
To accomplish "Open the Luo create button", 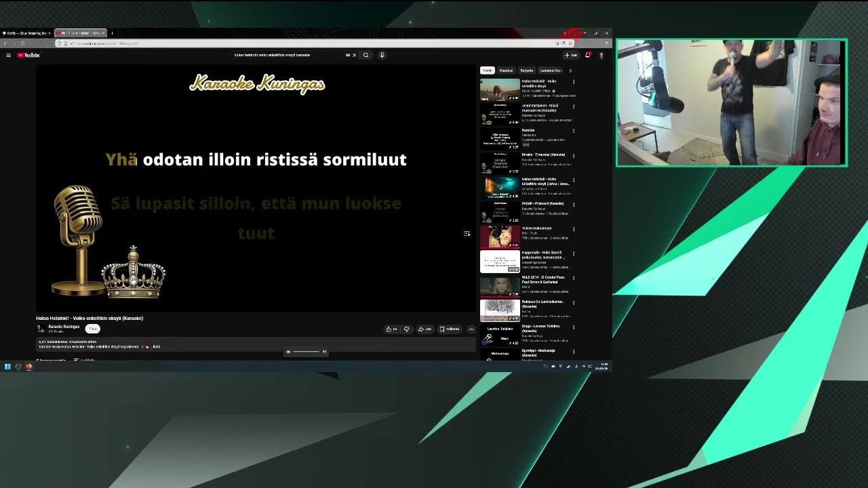I will click(x=571, y=55).
